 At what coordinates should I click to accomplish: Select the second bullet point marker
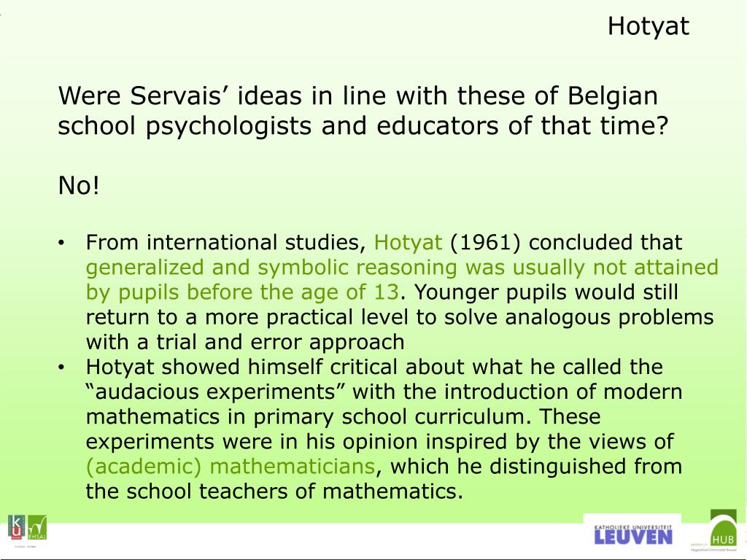click(61, 368)
